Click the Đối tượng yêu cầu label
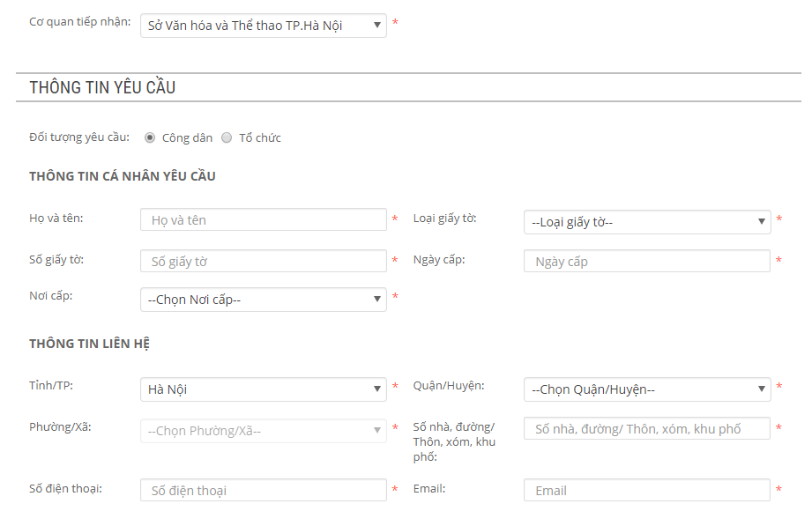 pos(79,137)
